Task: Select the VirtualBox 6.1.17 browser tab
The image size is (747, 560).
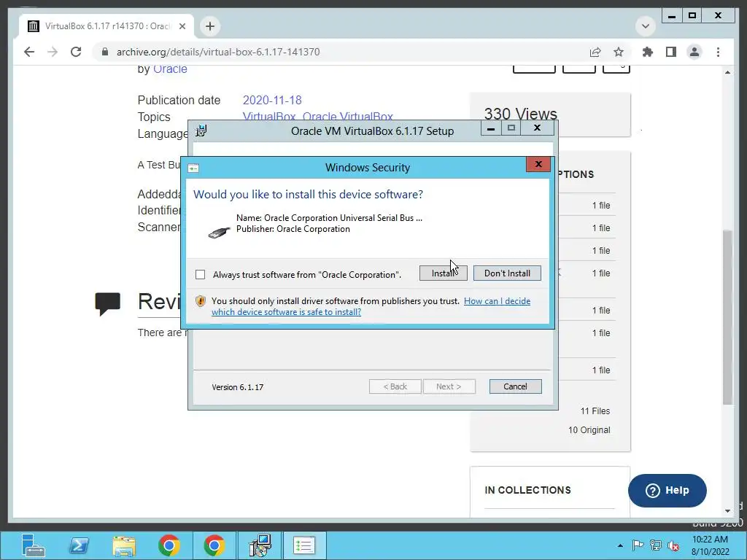Action: pos(107,26)
